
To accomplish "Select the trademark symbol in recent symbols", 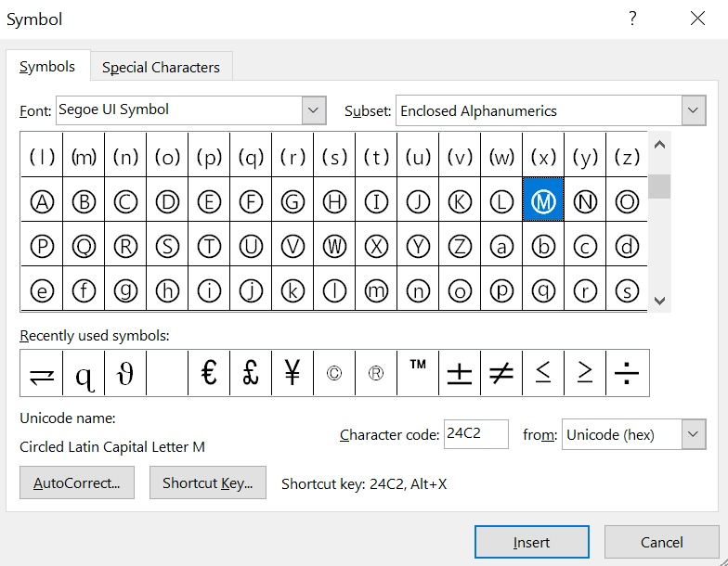I will click(x=418, y=373).
